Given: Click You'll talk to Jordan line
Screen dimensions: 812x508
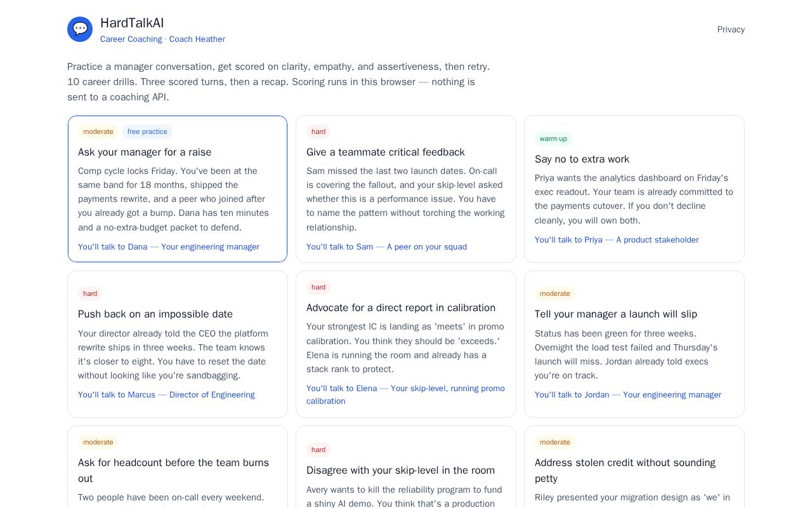Looking at the screenshot, I should [628, 395].
